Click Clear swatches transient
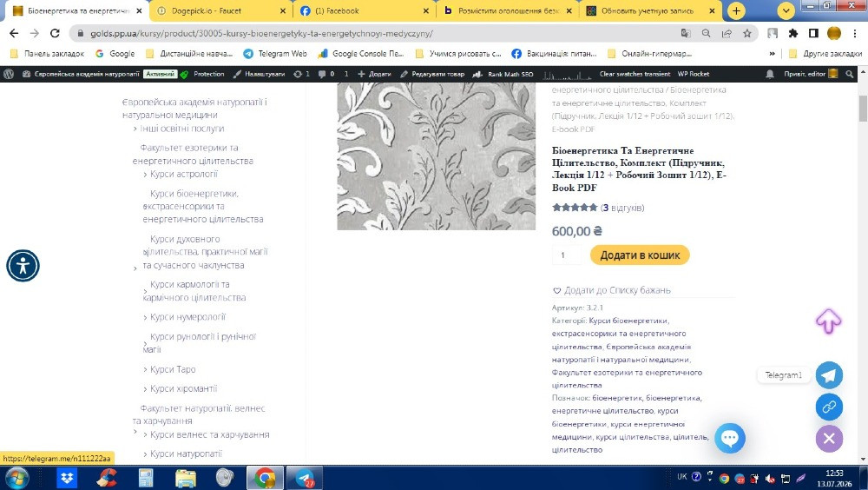The width and height of the screenshot is (868, 490). coord(635,74)
